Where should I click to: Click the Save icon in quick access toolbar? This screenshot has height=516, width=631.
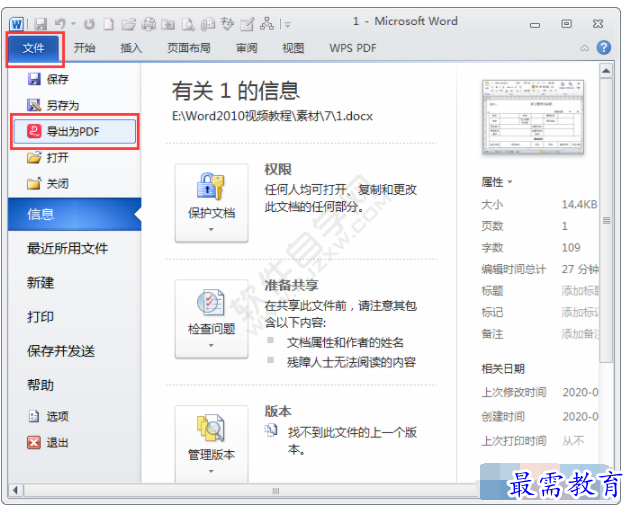coord(40,24)
